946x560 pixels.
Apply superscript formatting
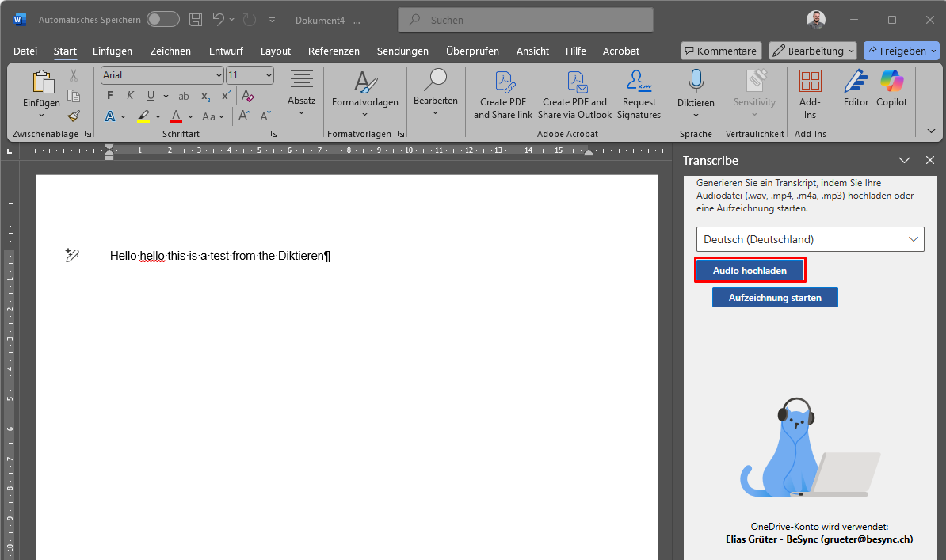[227, 95]
